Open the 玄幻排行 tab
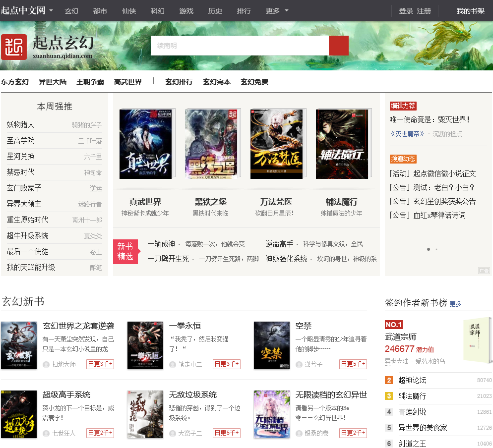Image resolution: width=493 pixels, height=448 pixels. click(179, 82)
